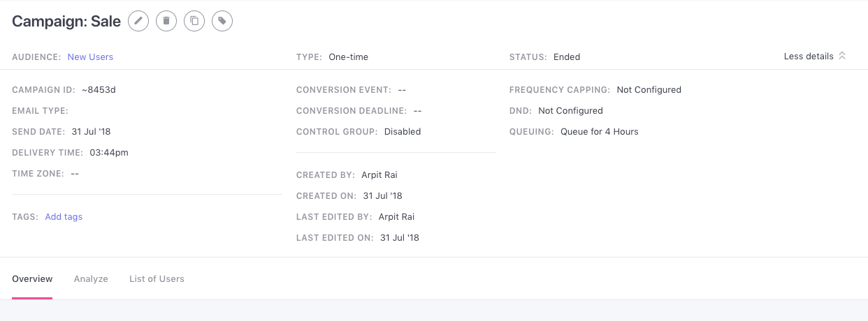Click the Add tags link
The height and width of the screenshot is (321, 868).
pos(64,217)
